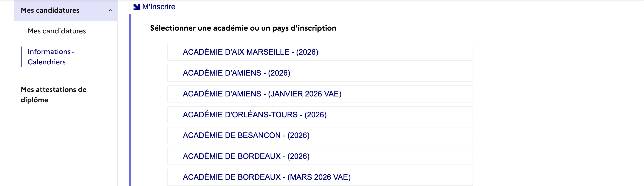Choose Académie d'Amiens - (2026)
644x186 pixels.
(x=236, y=73)
